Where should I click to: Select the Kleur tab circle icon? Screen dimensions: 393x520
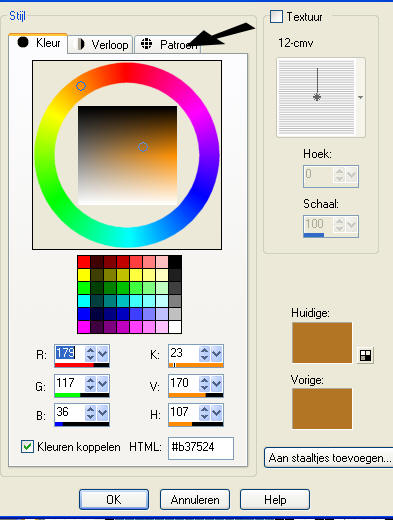tap(23, 42)
